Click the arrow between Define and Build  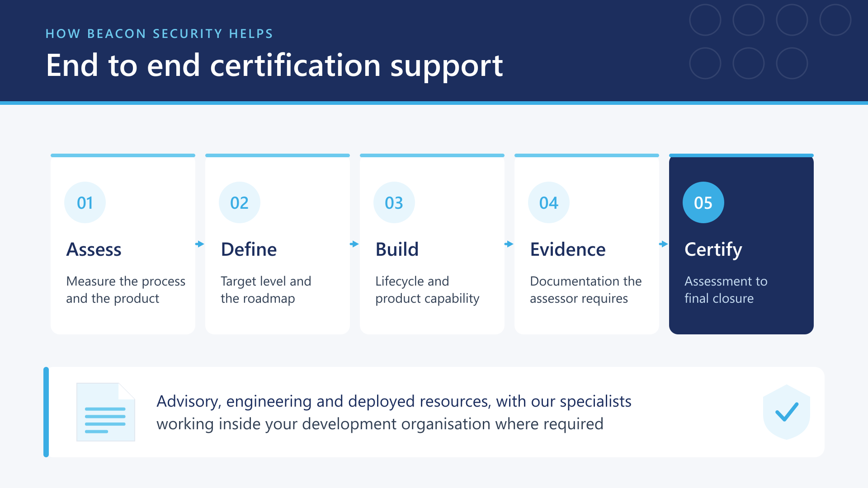[354, 244]
